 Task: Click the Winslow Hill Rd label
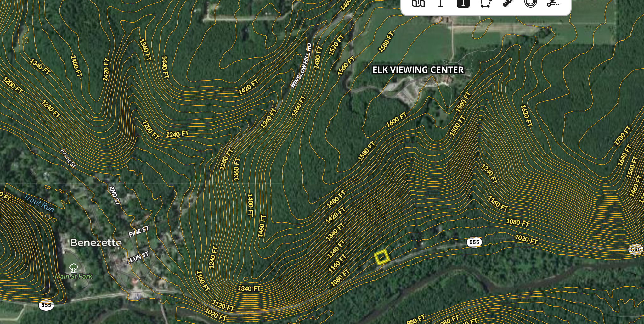point(301,66)
